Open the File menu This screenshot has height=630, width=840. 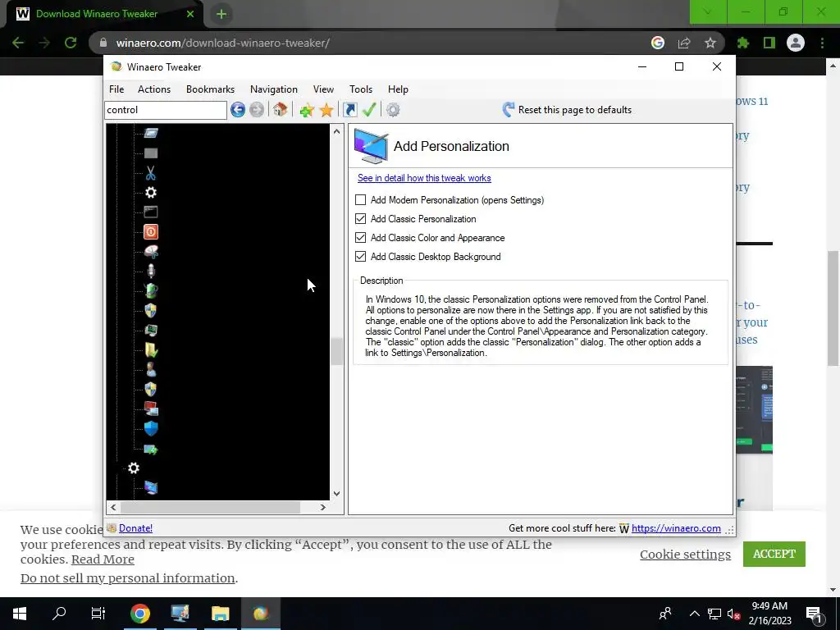[x=116, y=89]
